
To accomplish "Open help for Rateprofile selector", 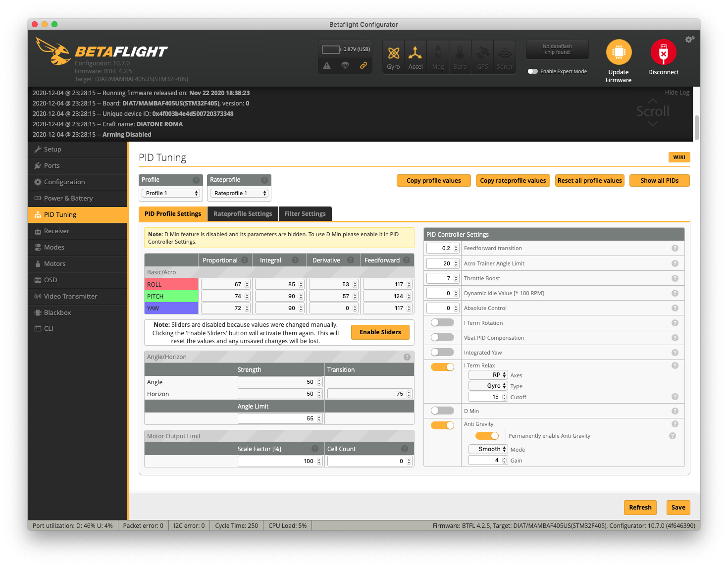I will coord(264,180).
